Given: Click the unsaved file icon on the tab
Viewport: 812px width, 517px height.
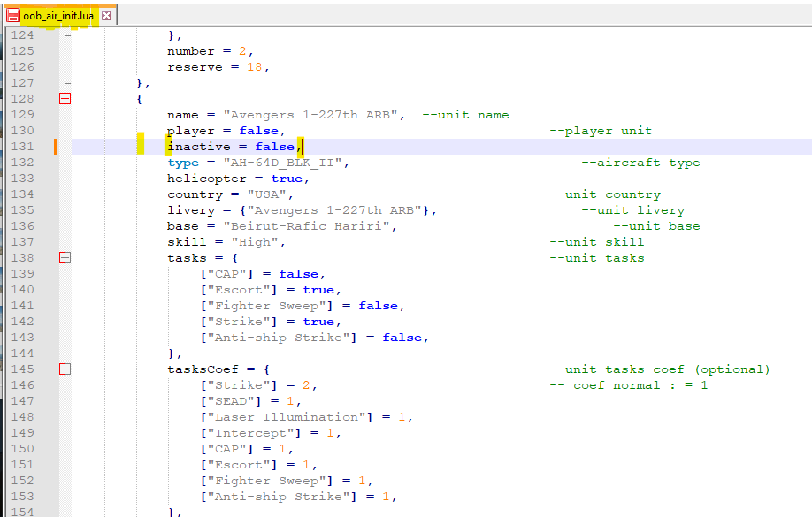Looking at the screenshot, I should [x=13, y=16].
